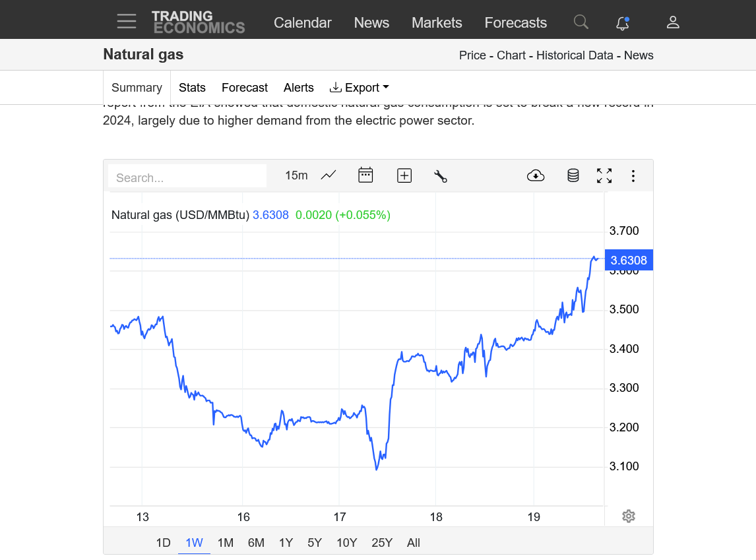Open chart tools wrench icon
The height and width of the screenshot is (560, 756).
[441, 175]
